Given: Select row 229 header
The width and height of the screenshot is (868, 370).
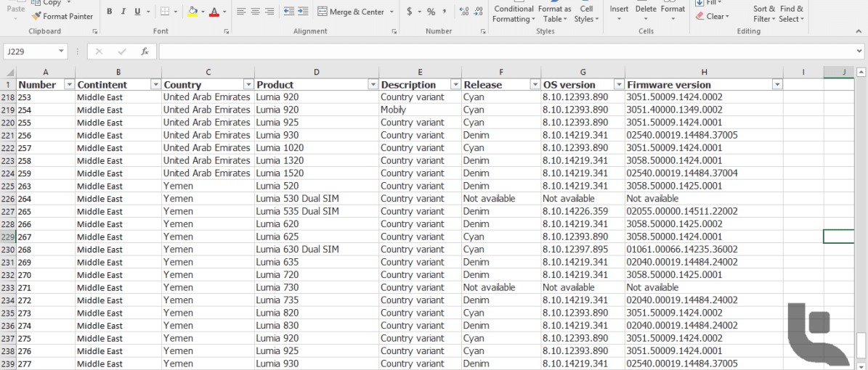Looking at the screenshot, I should (8, 237).
